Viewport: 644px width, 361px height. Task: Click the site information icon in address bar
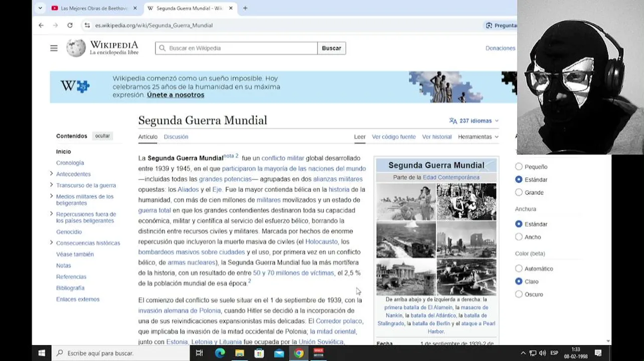tap(87, 25)
